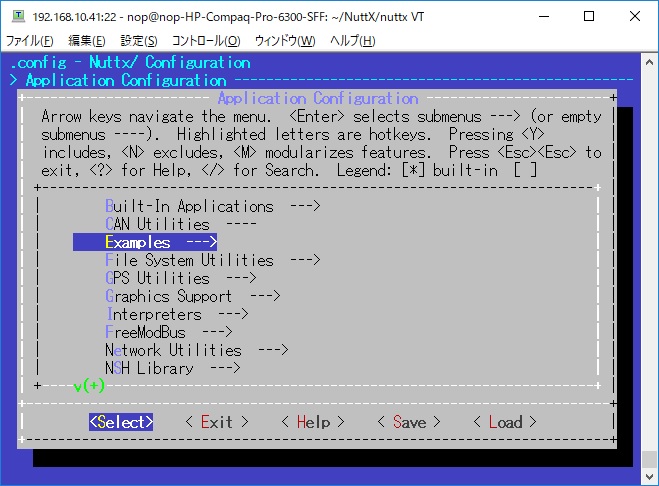
Task: Click the scrollbar down arrow
Action: click(x=649, y=477)
